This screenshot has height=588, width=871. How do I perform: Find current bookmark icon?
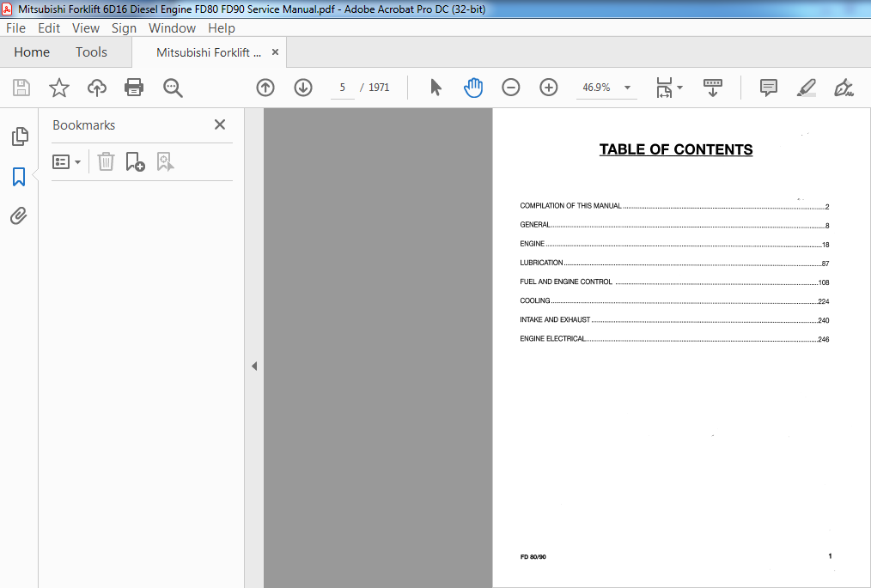point(165,161)
